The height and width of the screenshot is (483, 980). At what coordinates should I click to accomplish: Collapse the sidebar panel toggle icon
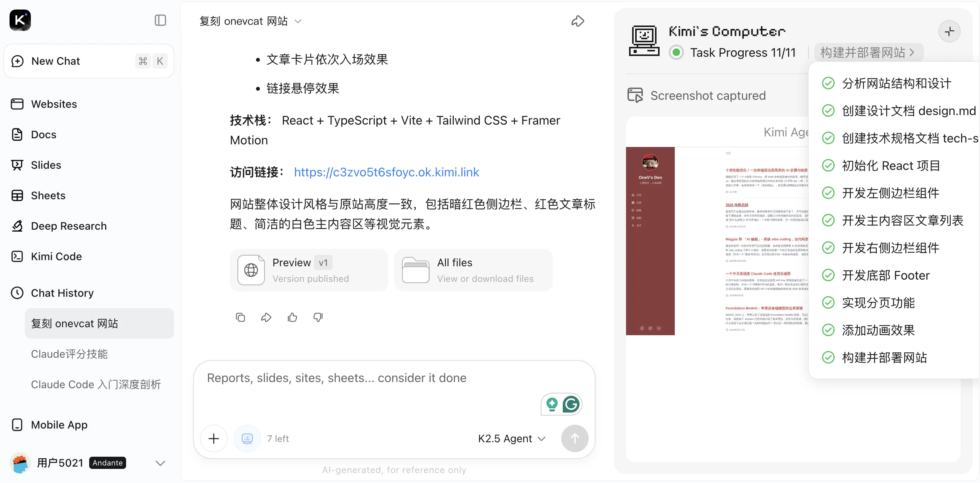tap(160, 20)
